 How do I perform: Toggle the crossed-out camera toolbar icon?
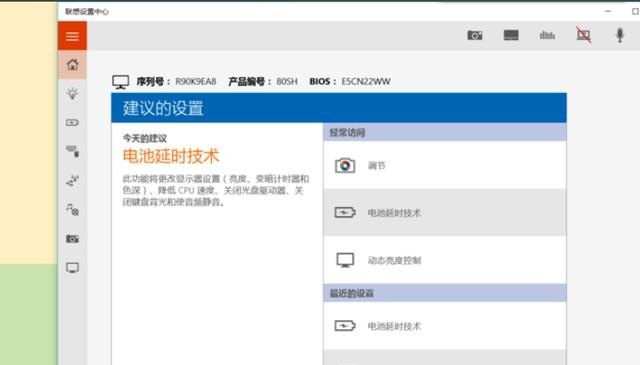click(x=583, y=35)
